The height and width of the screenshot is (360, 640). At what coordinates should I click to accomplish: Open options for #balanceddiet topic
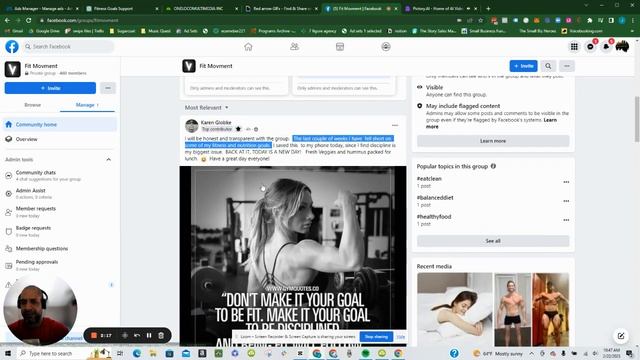tap(566, 201)
